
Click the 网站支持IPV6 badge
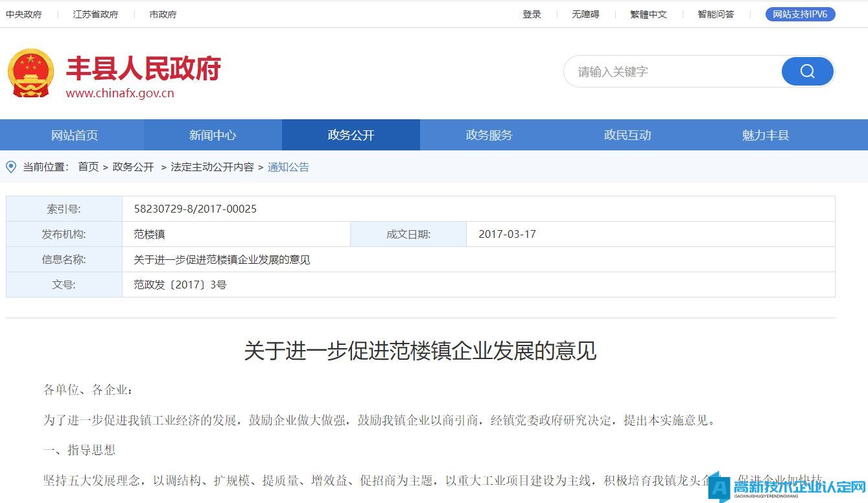tap(800, 14)
